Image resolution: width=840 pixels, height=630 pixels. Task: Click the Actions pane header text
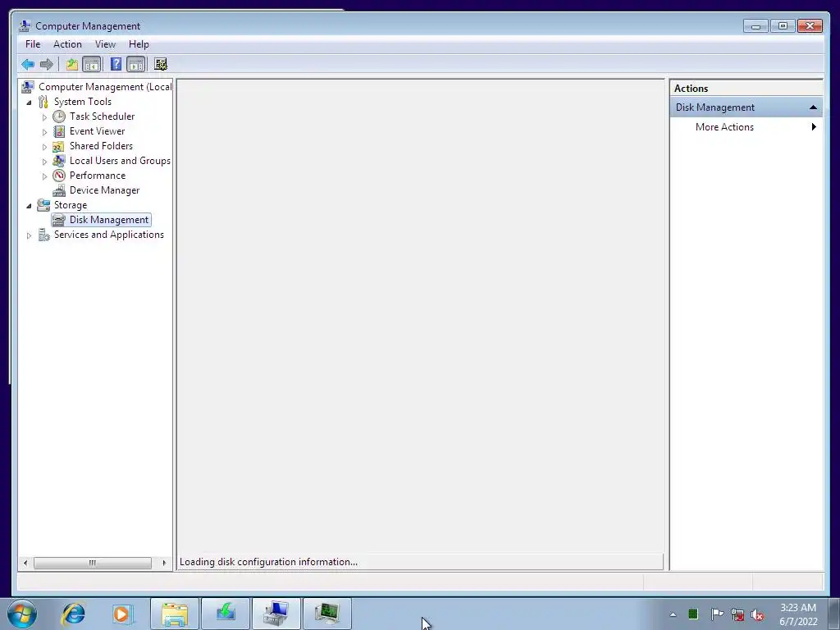click(x=691, y=89)
